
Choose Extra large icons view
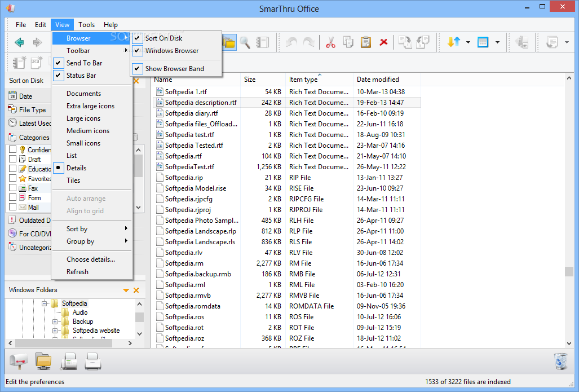coord(91,106)
